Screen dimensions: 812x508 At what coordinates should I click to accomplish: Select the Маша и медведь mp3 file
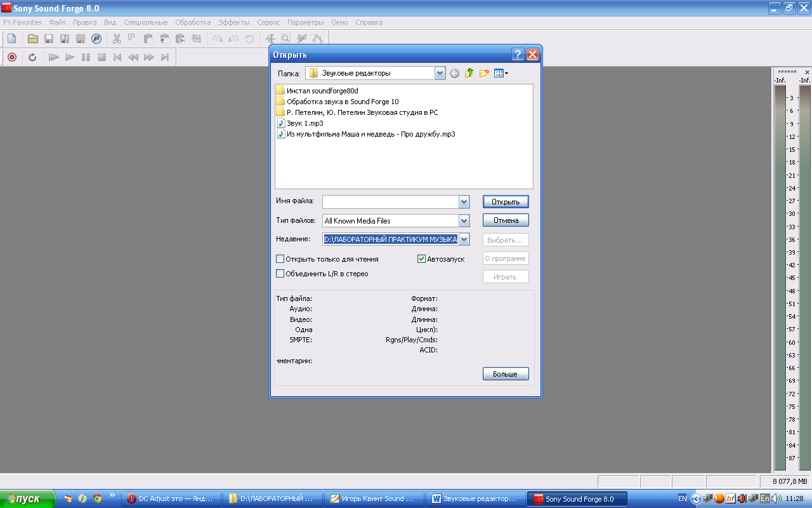click(x=366, y=134)
